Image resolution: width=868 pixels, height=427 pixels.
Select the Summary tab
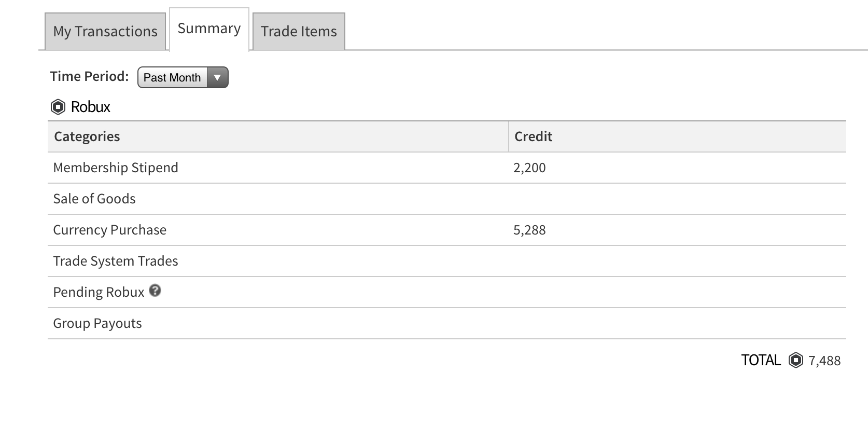click(x=209, y=29)
